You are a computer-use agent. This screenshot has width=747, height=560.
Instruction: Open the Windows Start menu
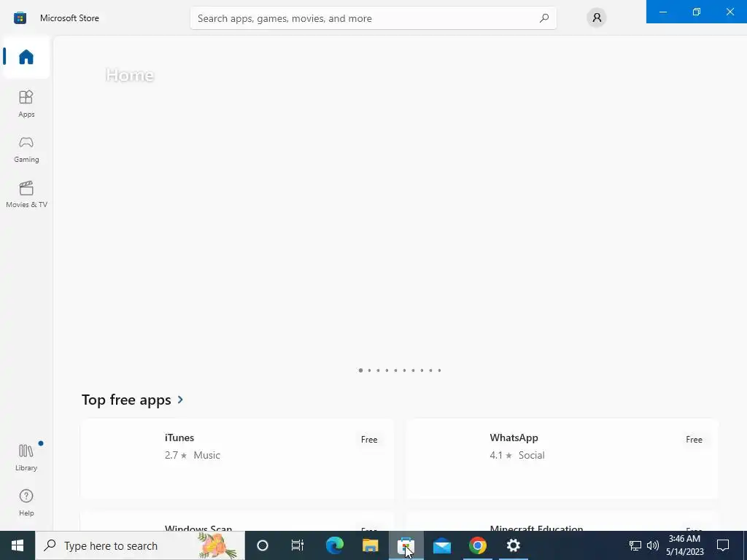[18, 545]
